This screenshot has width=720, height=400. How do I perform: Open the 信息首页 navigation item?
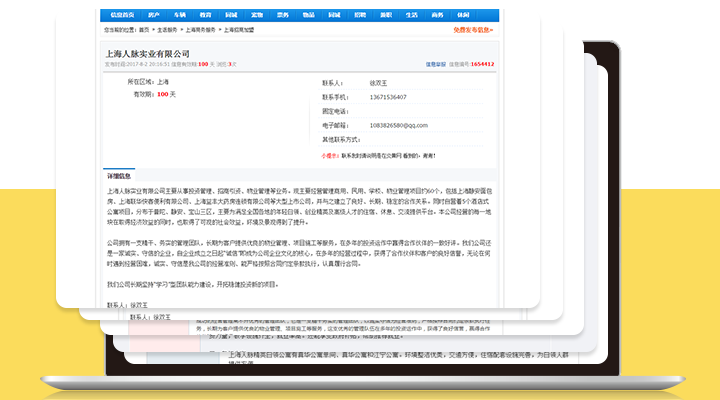(122, 15)
